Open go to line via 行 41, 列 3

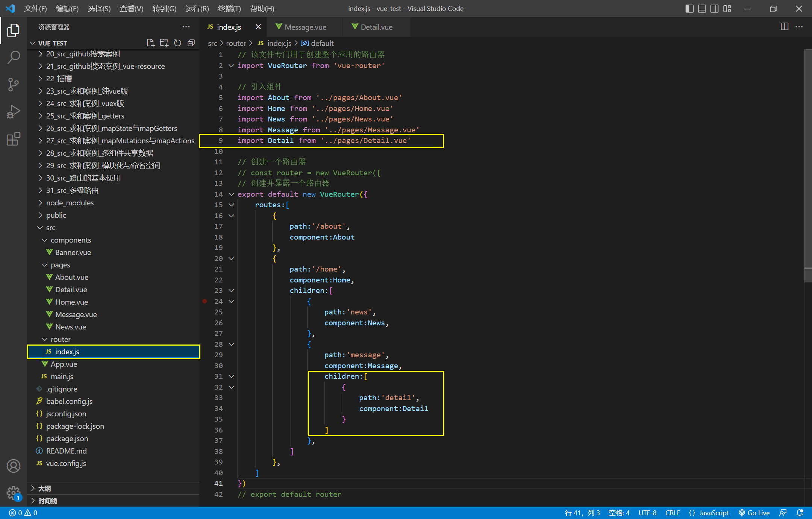tap(582, 513)
